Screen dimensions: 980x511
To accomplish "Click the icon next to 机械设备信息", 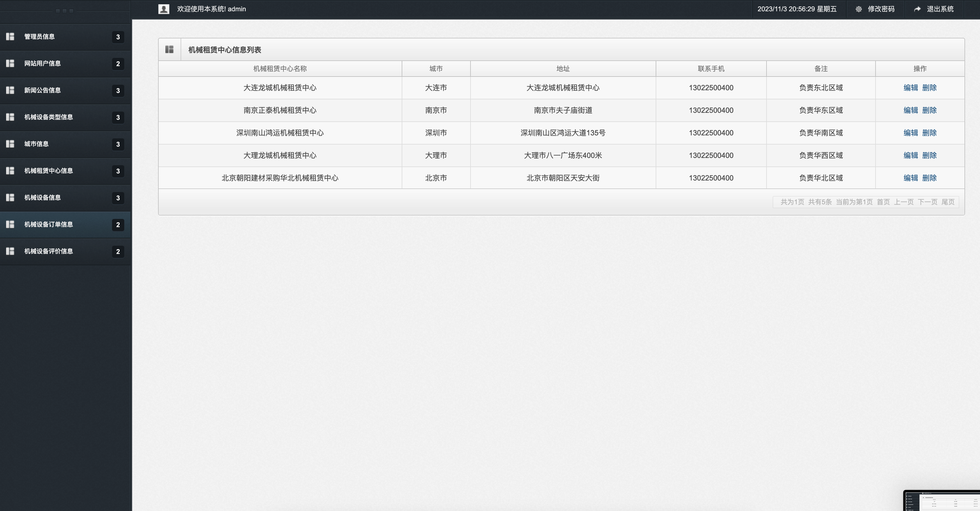I will point(10,198).
